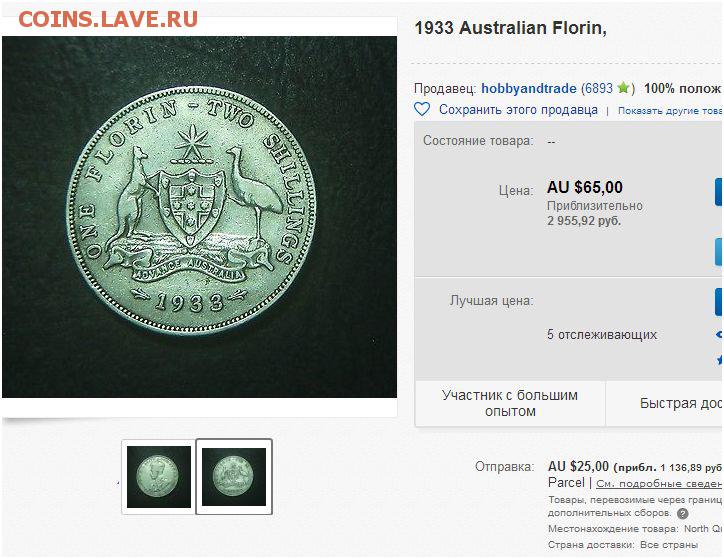Click Сохранить этого продавца link
Image resolution: width=724 pixels, height=559 pixels.
(x=518, y=110)
